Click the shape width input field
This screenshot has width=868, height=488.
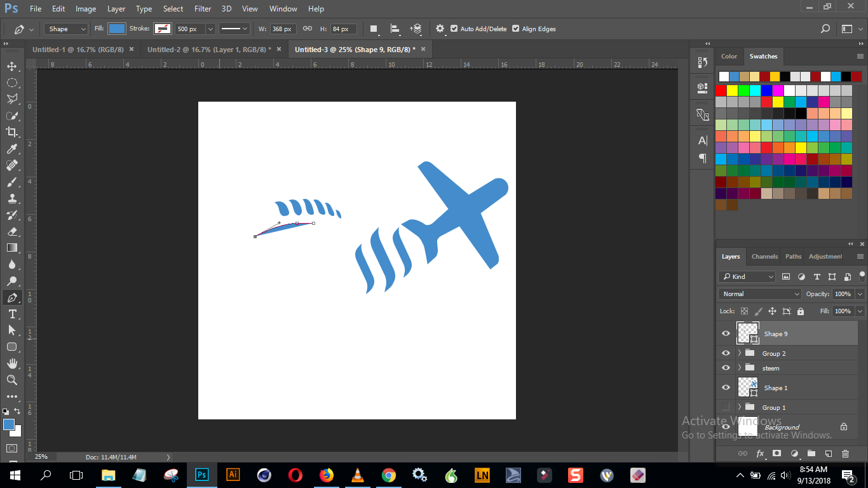click(x=283, y=29)
